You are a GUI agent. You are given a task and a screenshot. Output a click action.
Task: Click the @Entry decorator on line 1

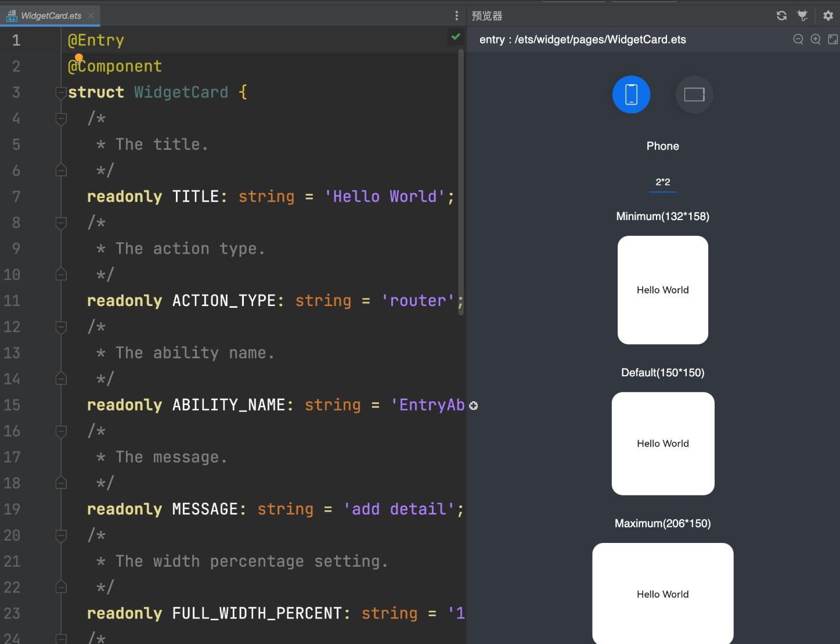(x=96, y=40)
